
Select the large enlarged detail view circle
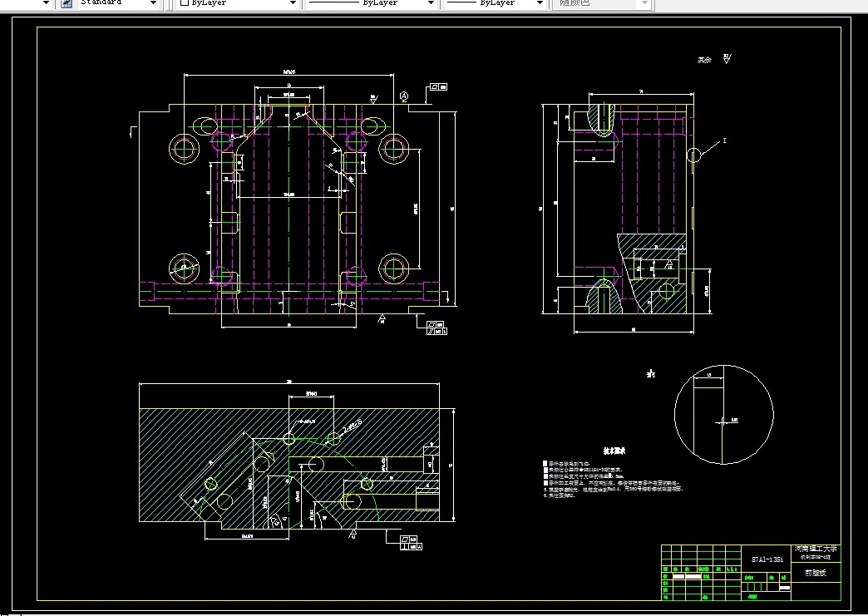(723, 415)
